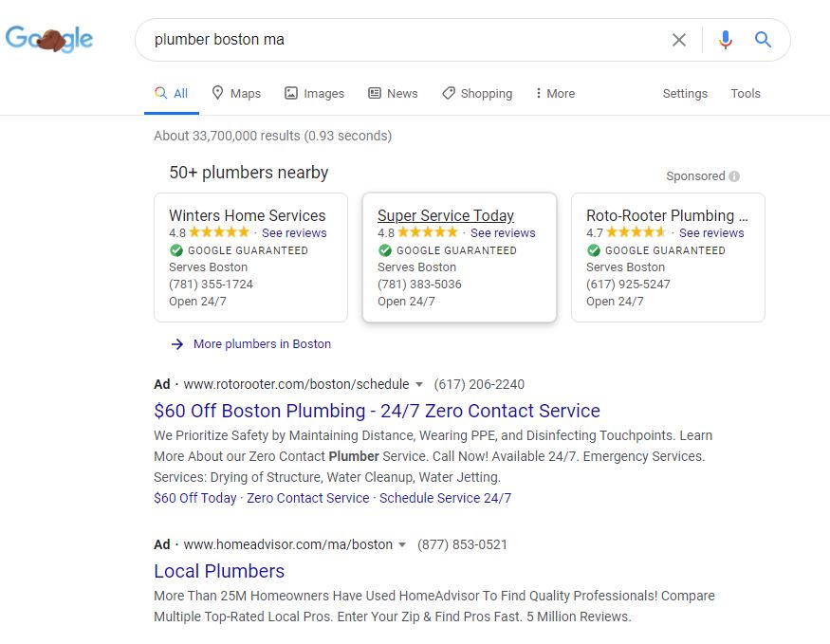Image resolution: width=830 pixels, height=644 pixels.
Task: Start voice search with the microphone icon
Action: click(726, 40)
